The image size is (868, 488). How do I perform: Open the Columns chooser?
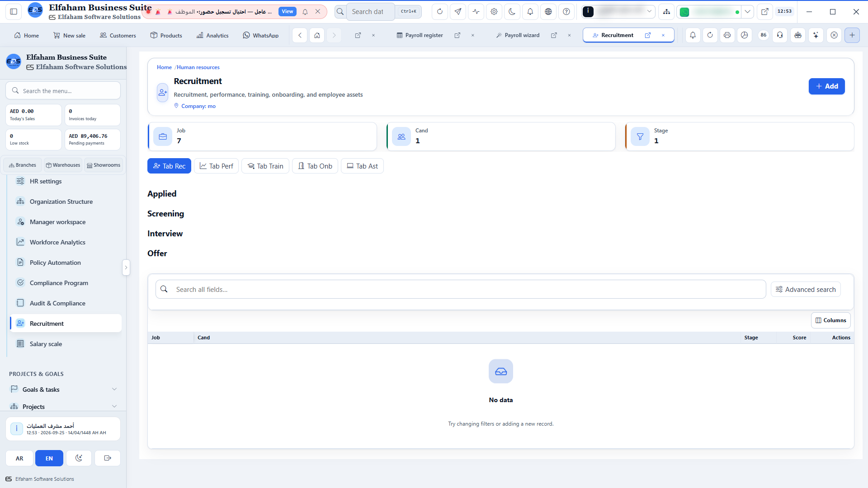(830, 320)
